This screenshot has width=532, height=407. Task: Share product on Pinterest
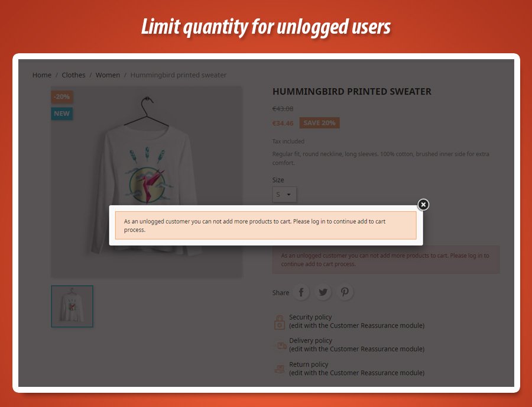click(345, 292)
